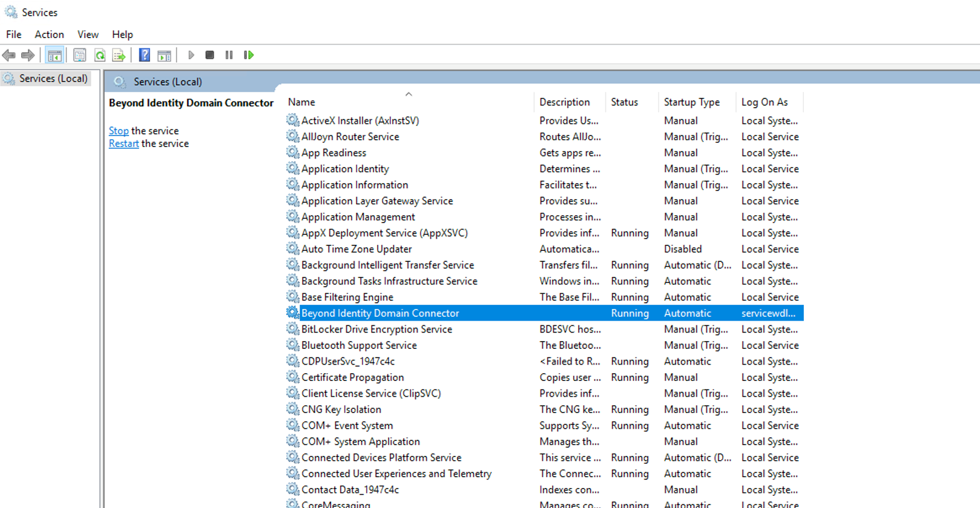Click the Start Service play icon
Viewport: 980px width, 508px height.
click(x=191, y=55)
